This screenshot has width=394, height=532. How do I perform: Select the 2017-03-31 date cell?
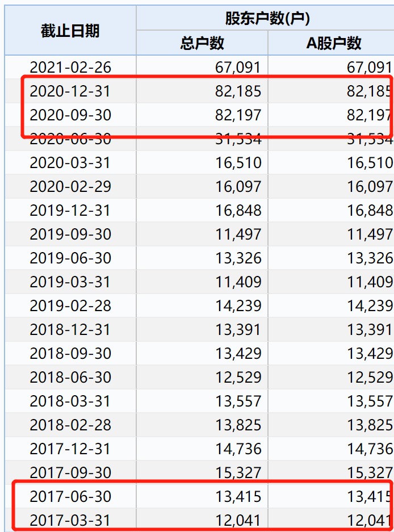70,521
